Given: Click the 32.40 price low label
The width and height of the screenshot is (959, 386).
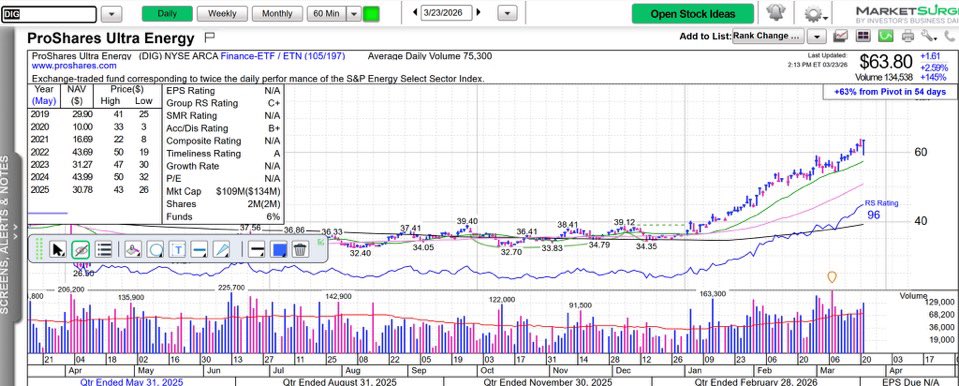Looking at the screenshot, I should [x=360, y=253].
